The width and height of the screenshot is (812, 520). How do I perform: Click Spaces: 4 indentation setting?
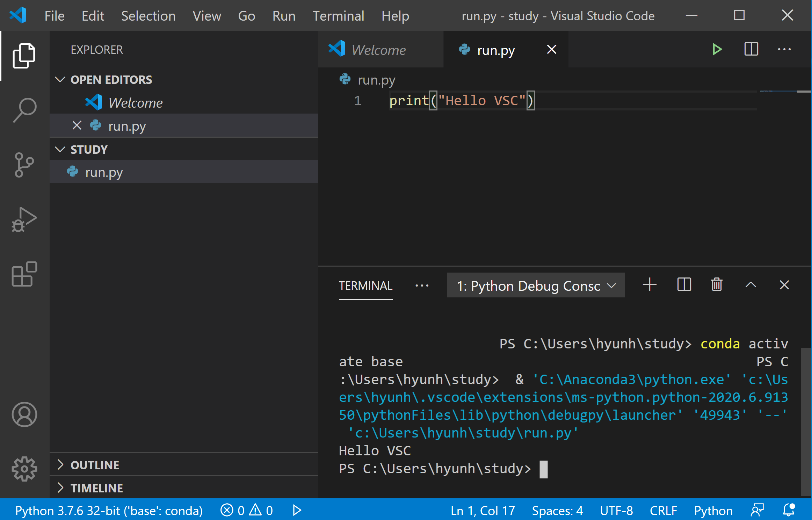coord(557,511)
